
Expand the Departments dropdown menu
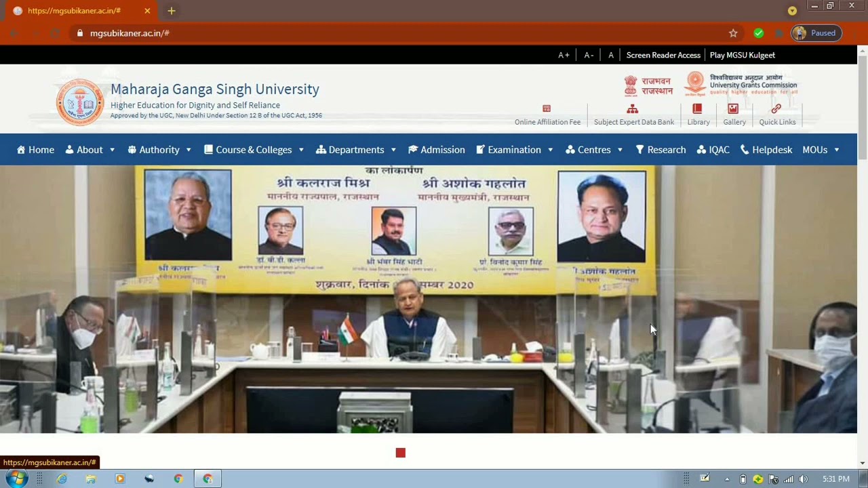[x=357, y=150]
